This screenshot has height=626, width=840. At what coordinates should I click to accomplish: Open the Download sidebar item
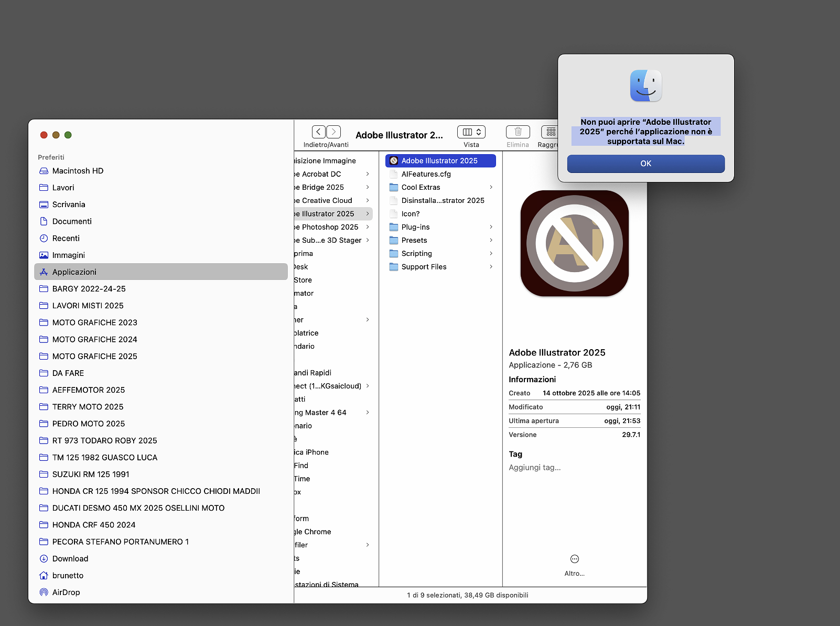tap(70, 559)
